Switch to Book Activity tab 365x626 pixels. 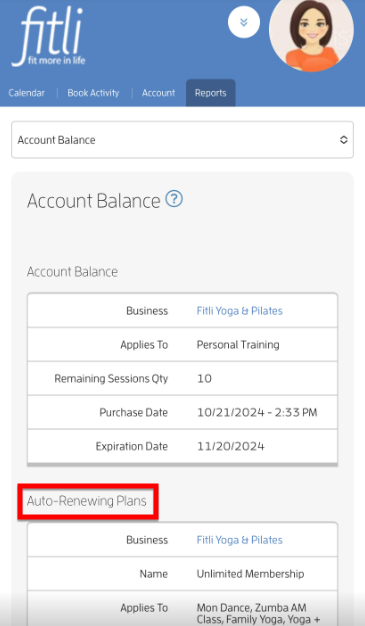point(93,93)
